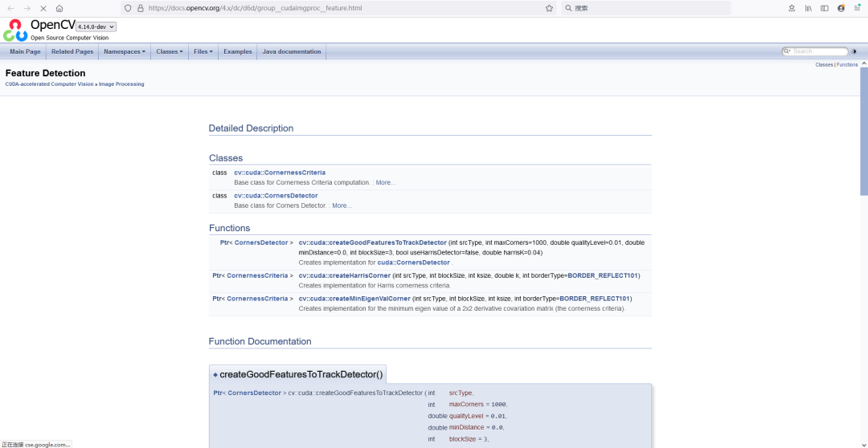Open cv::cuda::createMinEigenValCorner function link
This screenshot has height=448, width=868.
(x=355, y=299)
